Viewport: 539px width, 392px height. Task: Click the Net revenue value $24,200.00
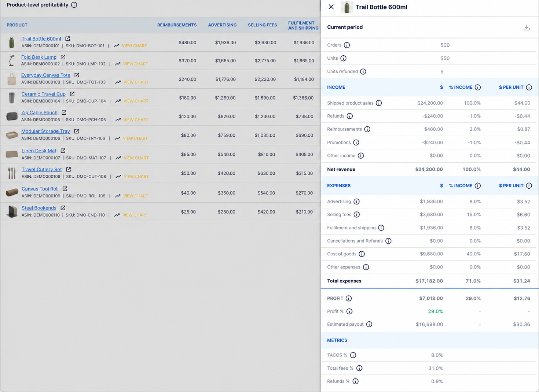[x=429, y=169]
